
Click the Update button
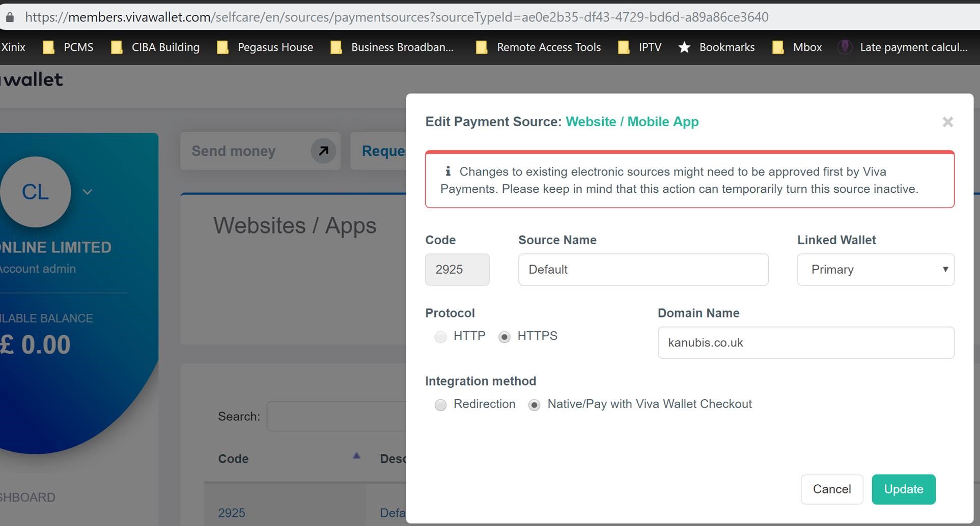click(903, 489)
